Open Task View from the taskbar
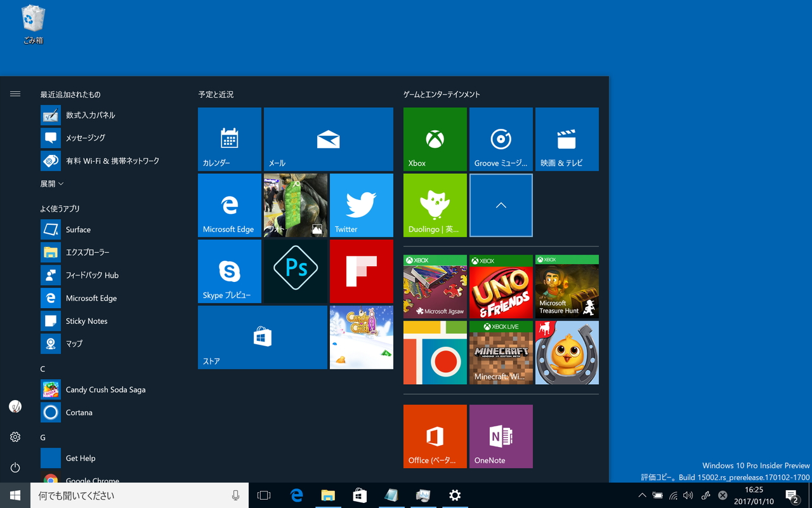This screenshot has height=508, width=812. 264,495
